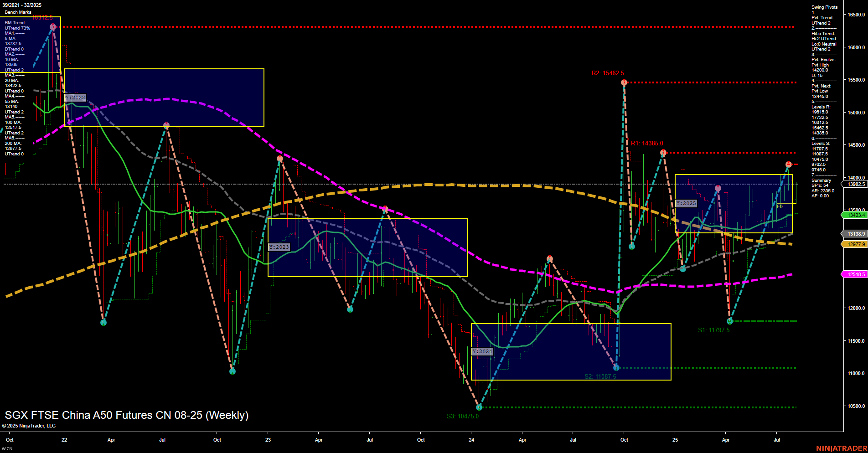Click the pivot low marker at S2 11087.5
Screen dimensions: 868x453
[x=616, y=367]
